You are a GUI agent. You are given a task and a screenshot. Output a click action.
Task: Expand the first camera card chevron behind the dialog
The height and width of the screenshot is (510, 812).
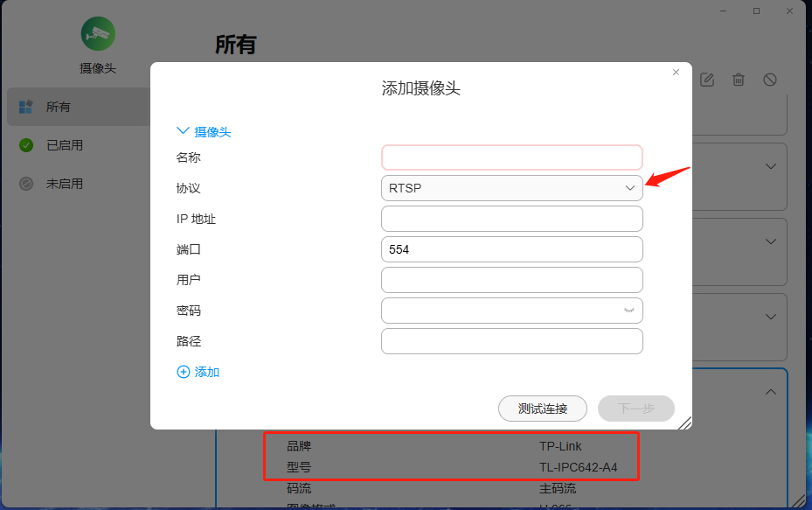pyautogui.click(x=771, y=166)
